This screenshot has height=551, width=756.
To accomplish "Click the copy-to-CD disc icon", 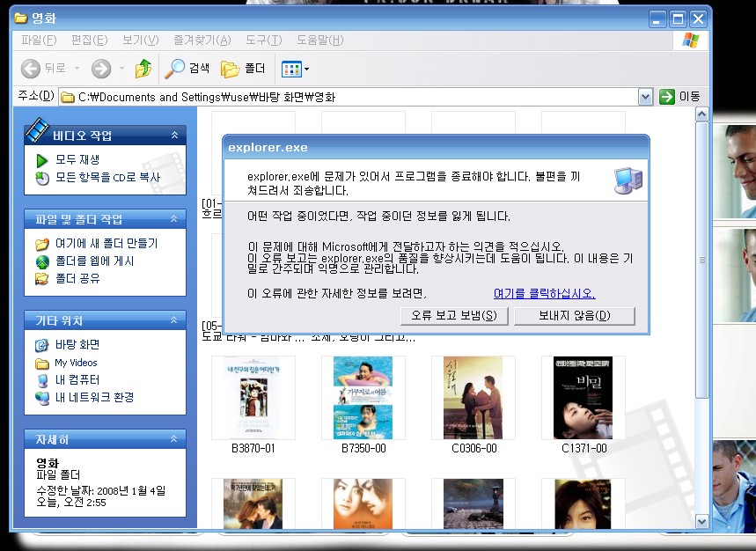I will pos(42,178).
